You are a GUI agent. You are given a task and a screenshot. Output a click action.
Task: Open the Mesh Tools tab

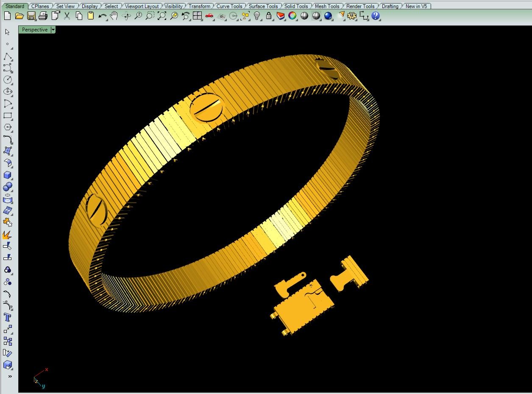pyautogui.click(x=327, y=6)
